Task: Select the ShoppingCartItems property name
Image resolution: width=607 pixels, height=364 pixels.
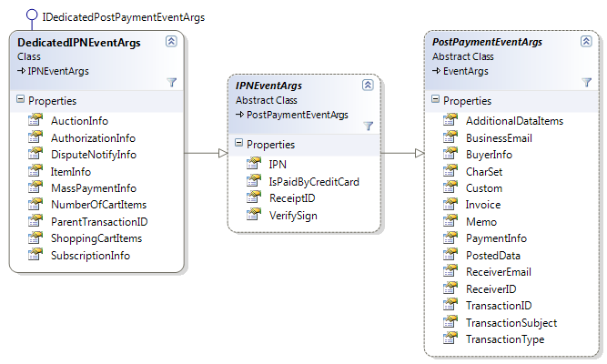Action: tap(96, 238)
